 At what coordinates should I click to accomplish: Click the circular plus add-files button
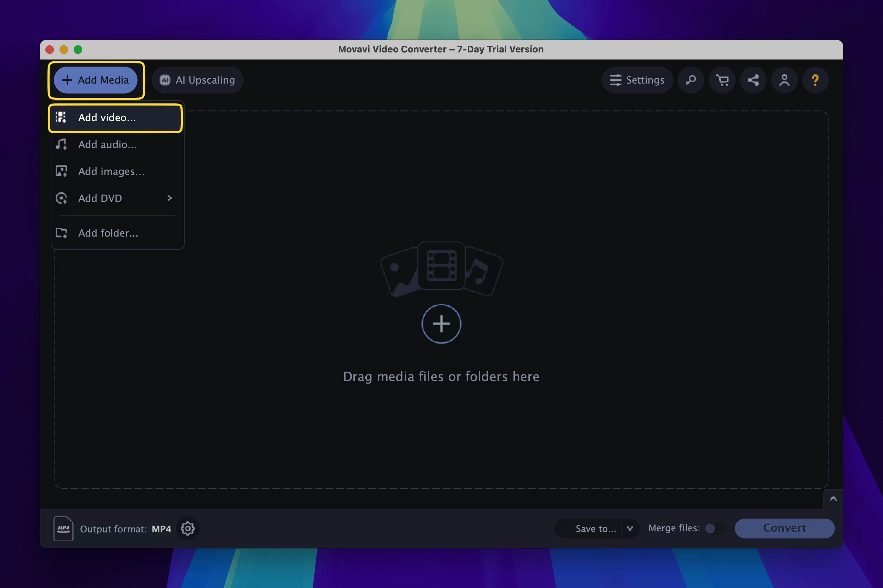coord(441,324)
